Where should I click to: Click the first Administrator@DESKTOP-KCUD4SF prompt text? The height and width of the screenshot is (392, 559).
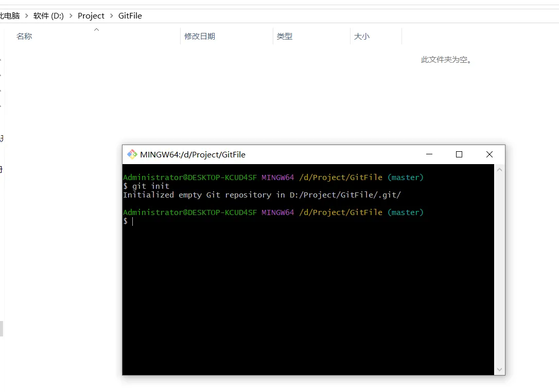pos(190,177)
